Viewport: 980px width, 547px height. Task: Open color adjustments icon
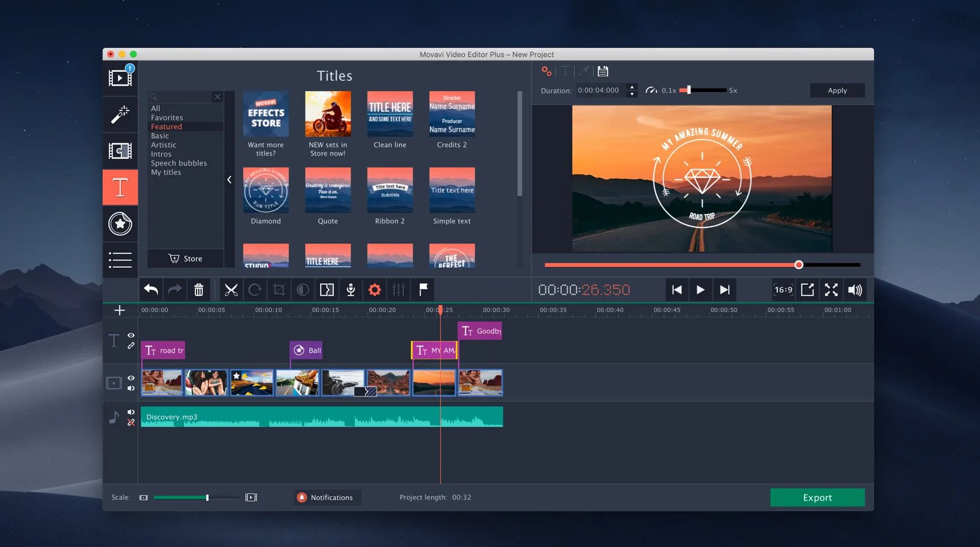[x=303, y=289]
